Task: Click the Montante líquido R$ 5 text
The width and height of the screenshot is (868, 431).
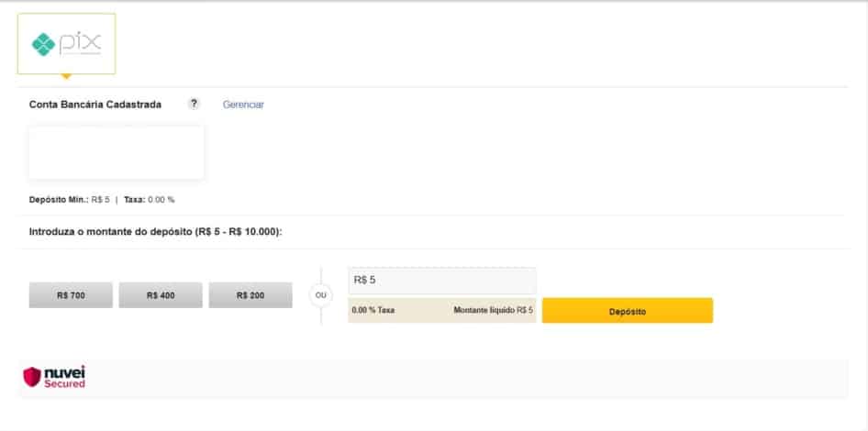Action: [494, 310]
